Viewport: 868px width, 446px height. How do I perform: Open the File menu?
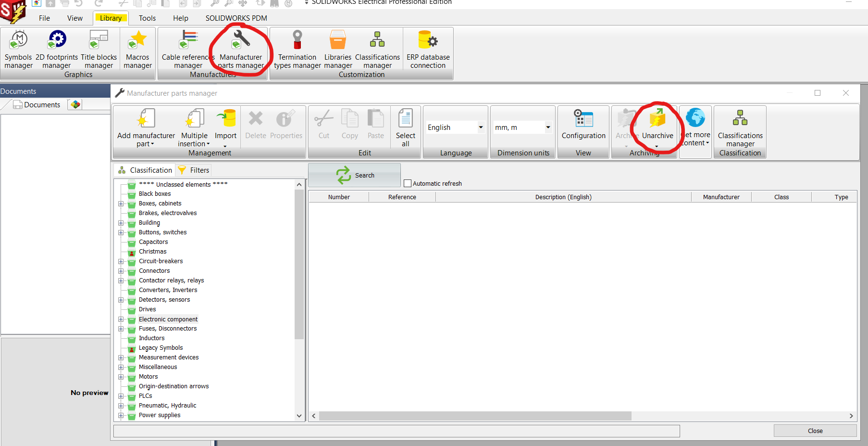point(44,18)
